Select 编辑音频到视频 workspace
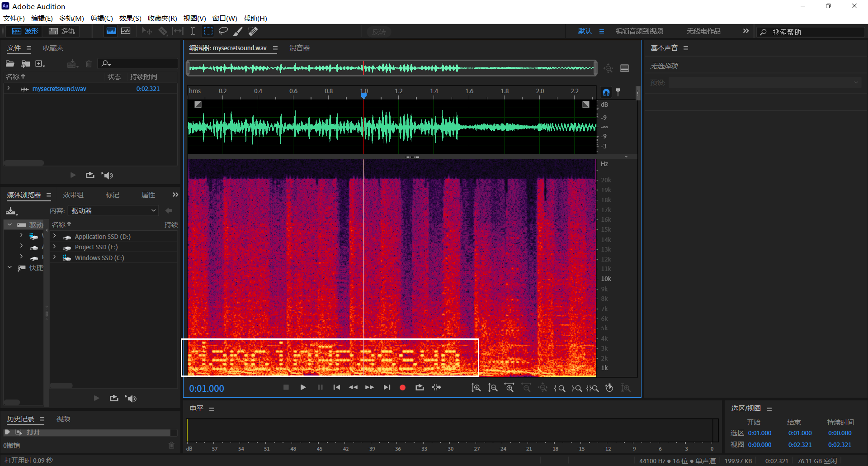This screenshot has height=466, width=868. (x=639, y=31)
